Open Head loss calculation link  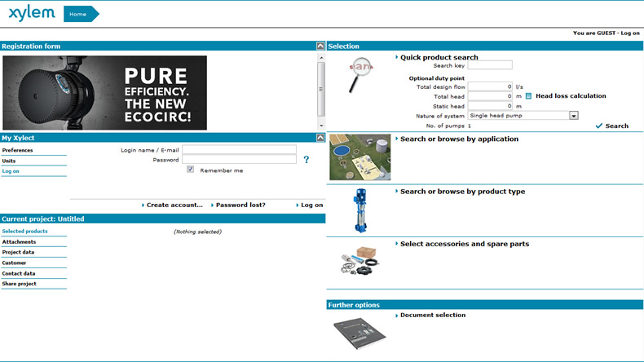pos(571,95)
